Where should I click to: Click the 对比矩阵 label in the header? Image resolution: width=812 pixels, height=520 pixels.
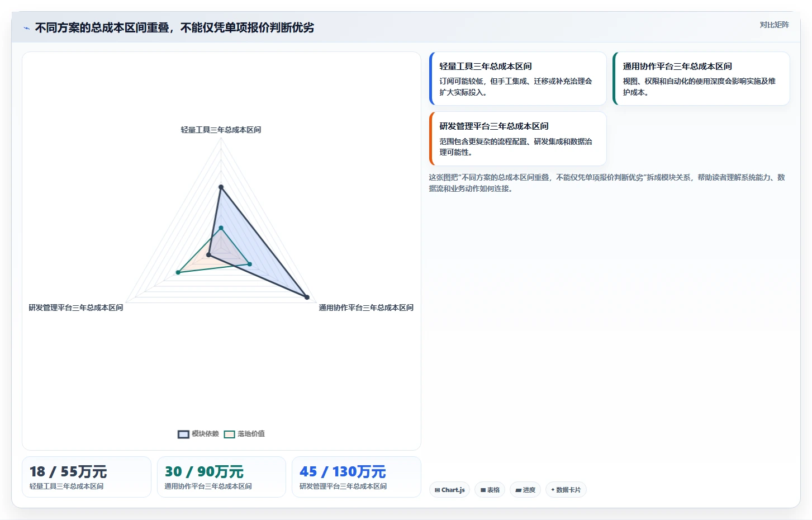774,25
